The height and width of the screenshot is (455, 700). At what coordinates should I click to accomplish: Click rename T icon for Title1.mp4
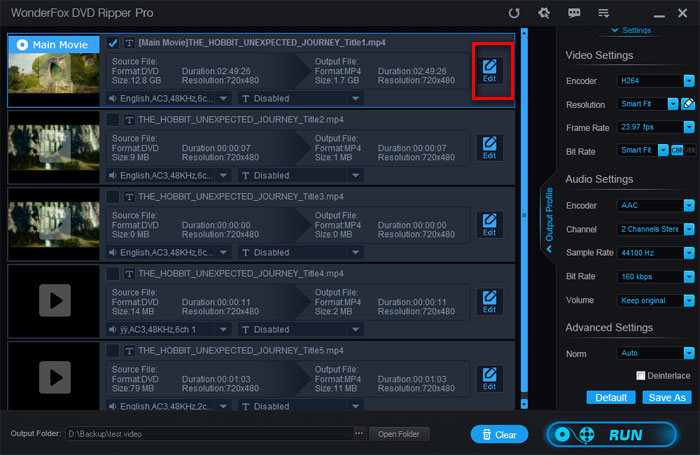pos(129,43)
